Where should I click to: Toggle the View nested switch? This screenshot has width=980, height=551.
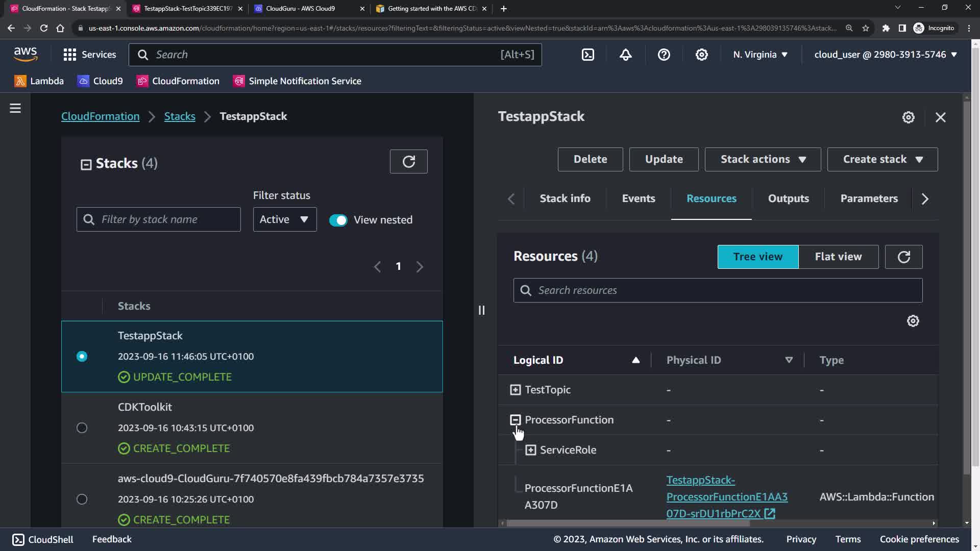[338, 220]
